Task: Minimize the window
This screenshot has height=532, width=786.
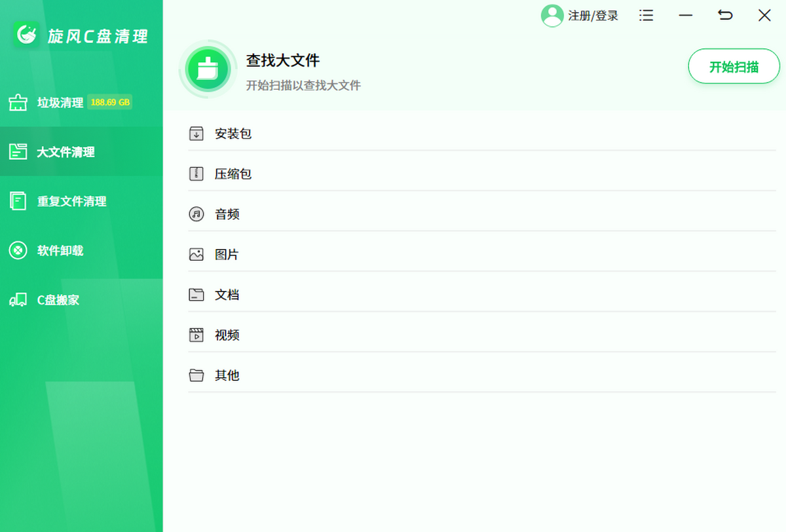Action: pos(686,16)
